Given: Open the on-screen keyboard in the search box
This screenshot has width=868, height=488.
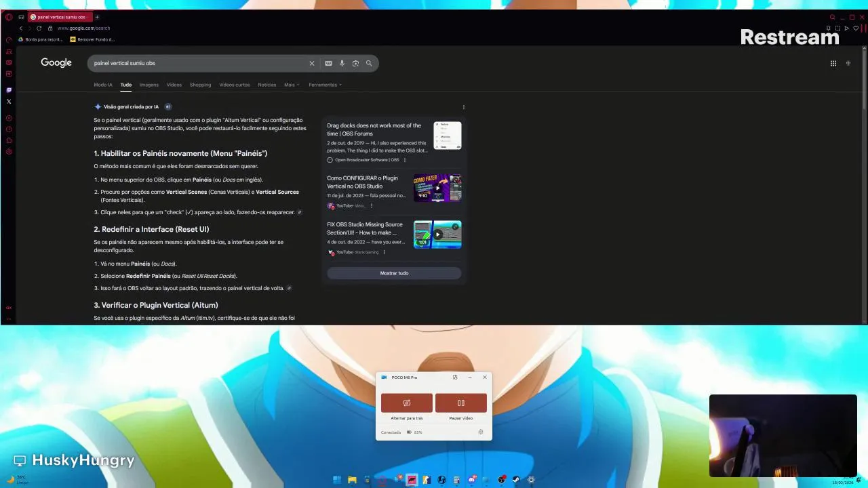Looking at the screenshot, I should click(328, 63).
